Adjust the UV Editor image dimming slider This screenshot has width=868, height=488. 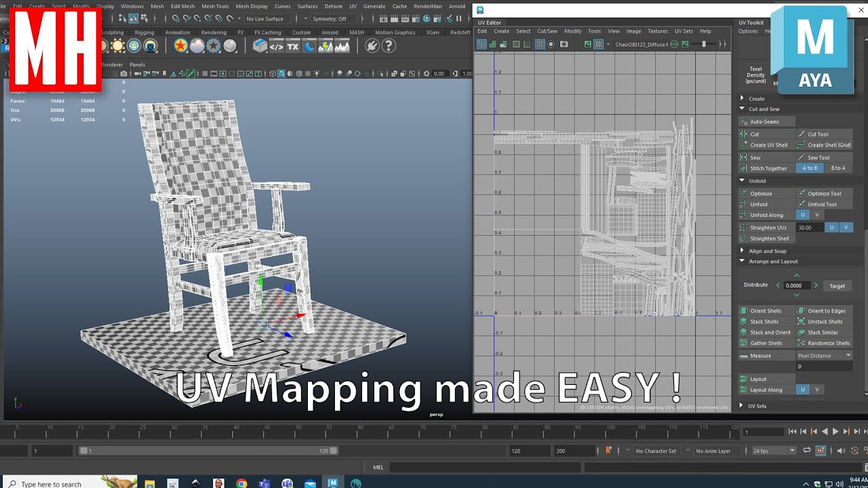click(x=703, y=44)
